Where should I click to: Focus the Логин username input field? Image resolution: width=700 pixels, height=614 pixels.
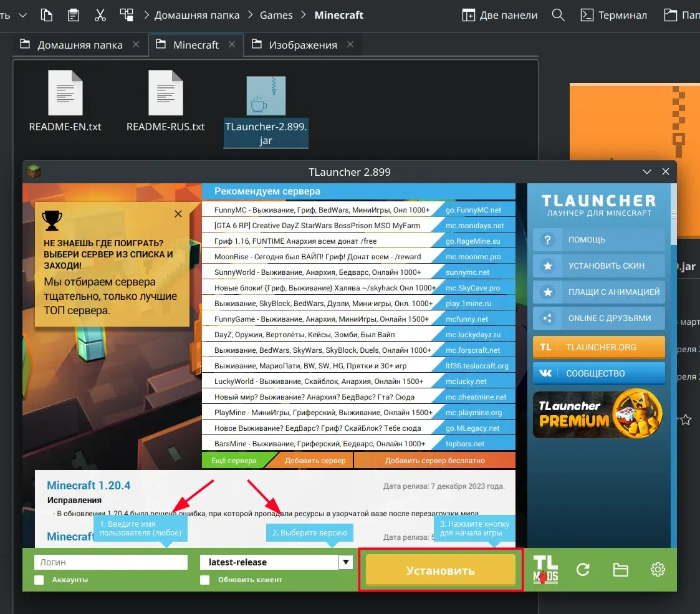111,562
